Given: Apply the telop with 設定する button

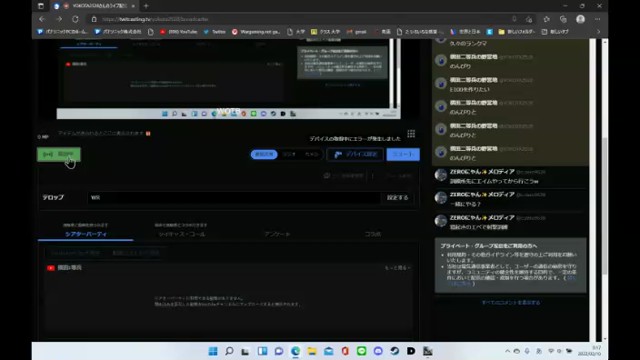Looking at the screenshot, I should (x=397, y=198).
